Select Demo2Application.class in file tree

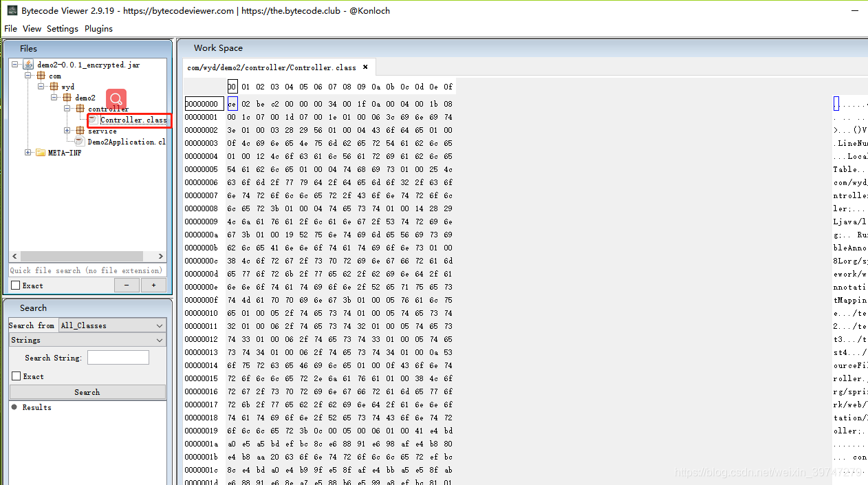pyautogui.click(x=127, y=142)
